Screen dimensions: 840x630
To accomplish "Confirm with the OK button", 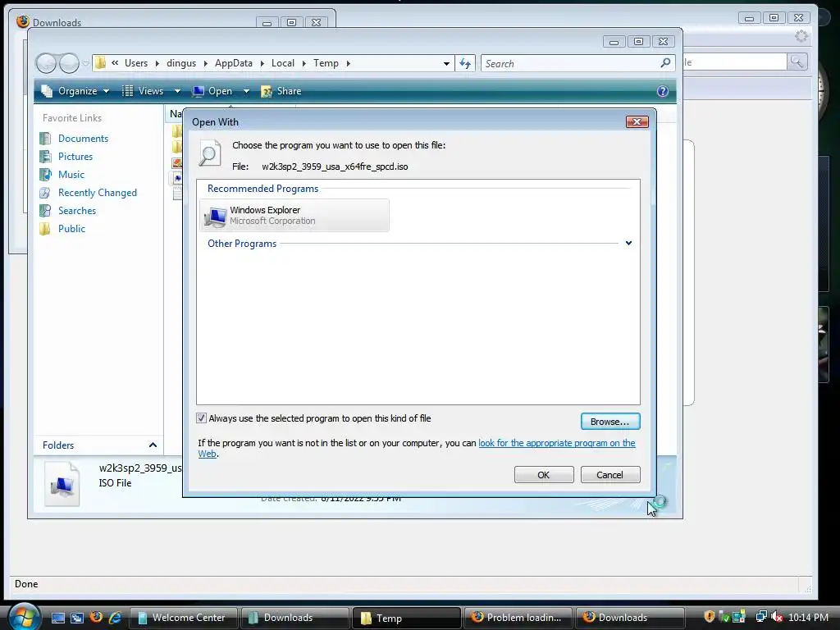I will (544, 475).
